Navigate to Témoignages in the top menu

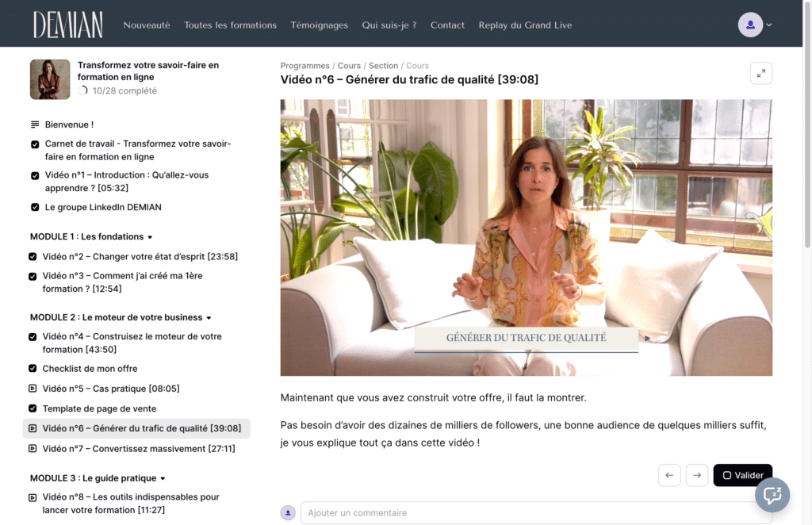click(x=319, y=25)
